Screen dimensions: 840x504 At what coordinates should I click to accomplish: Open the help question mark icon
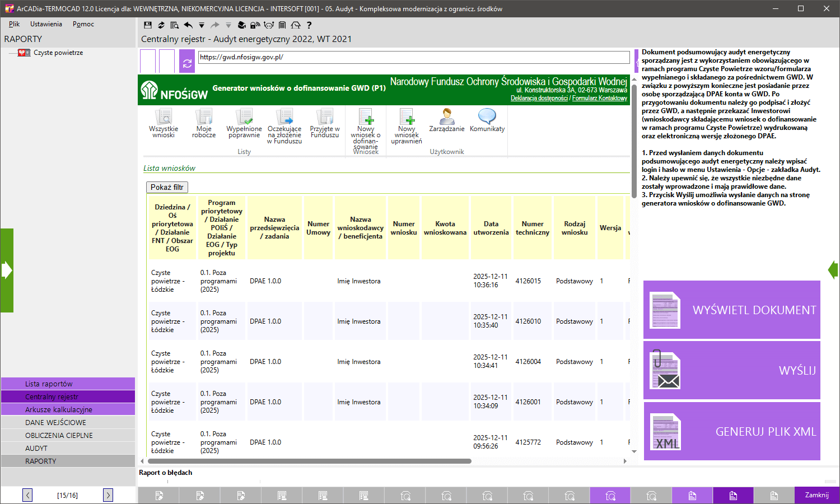point(309,25)
